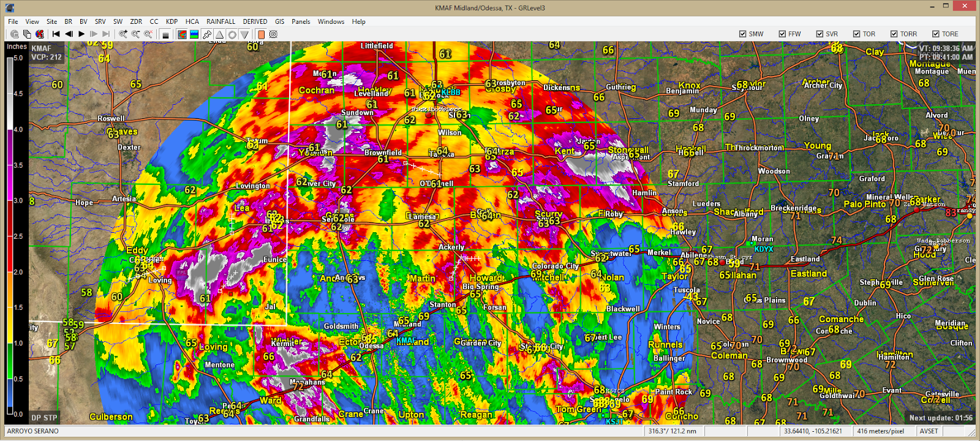
Task: Click the reset zoom magnifier icon
Action: point(148,34)
